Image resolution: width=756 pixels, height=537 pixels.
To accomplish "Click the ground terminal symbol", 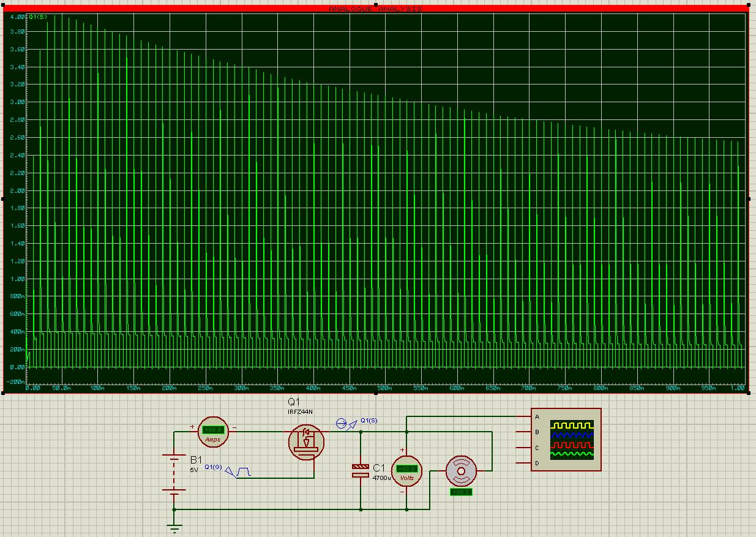I will pos(174,528).
